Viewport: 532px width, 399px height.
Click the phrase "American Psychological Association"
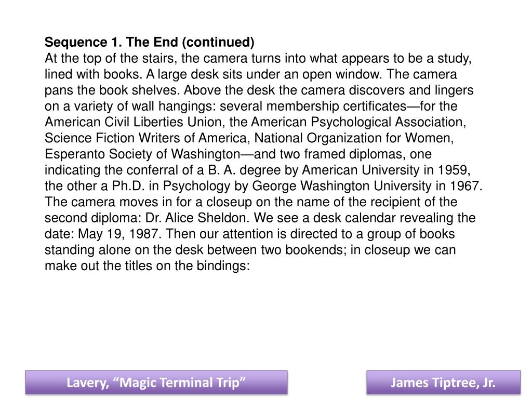pyautogui.click(x=356, y=122)
